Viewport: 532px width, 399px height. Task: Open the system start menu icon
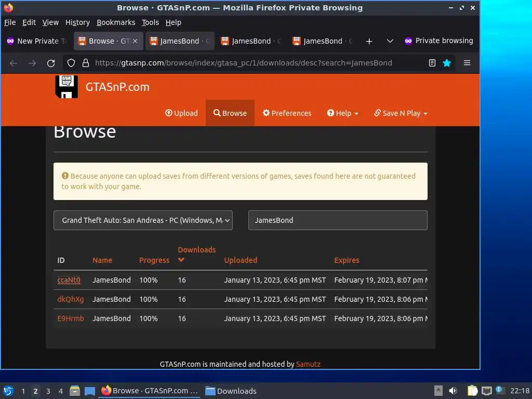8,391
